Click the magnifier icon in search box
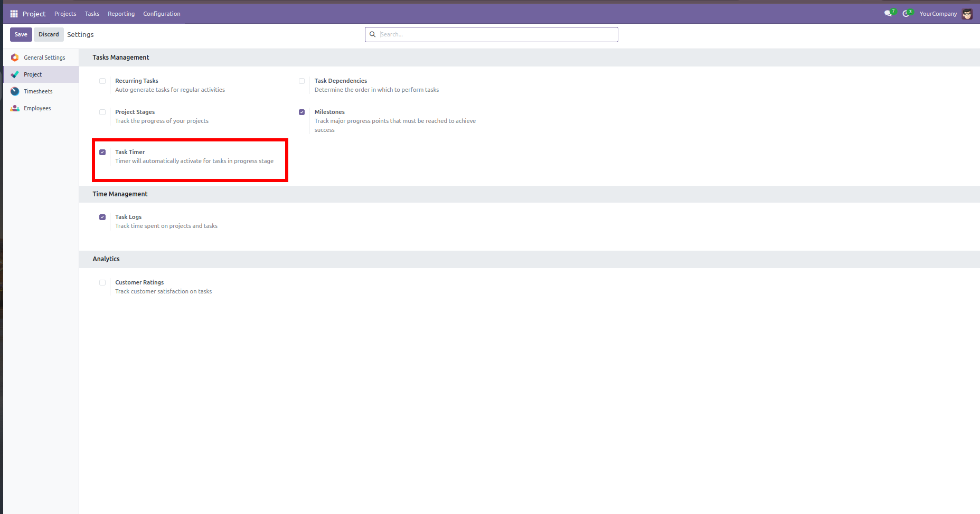The height and width of the screenshot is (514, 980). coord(372,34)
